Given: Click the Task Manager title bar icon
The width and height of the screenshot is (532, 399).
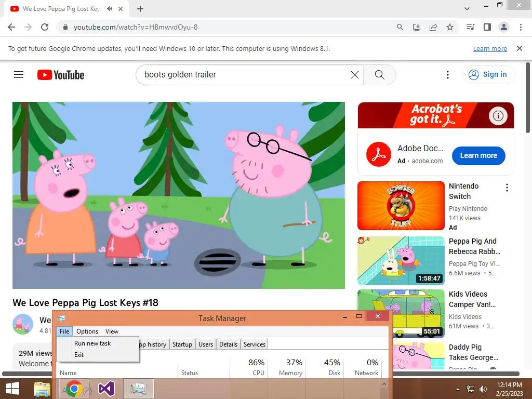Looking at the screenshot, I should (61, 318).
